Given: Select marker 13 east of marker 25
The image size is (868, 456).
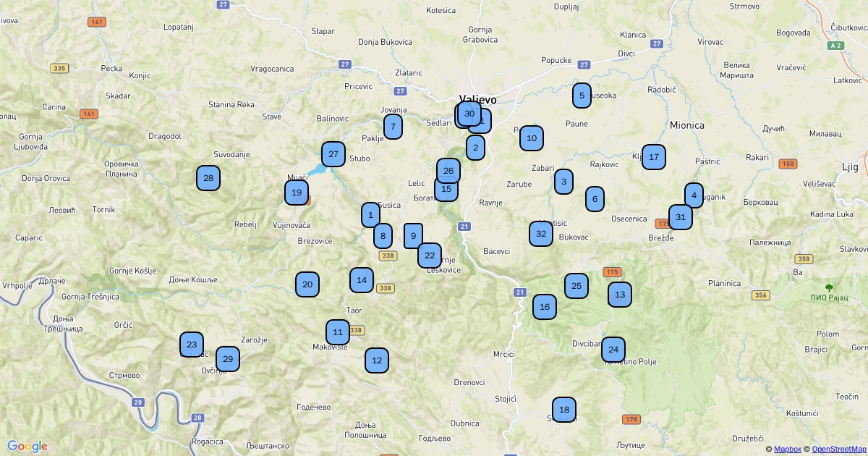Looking at the screenshot, I should [620, 295].
